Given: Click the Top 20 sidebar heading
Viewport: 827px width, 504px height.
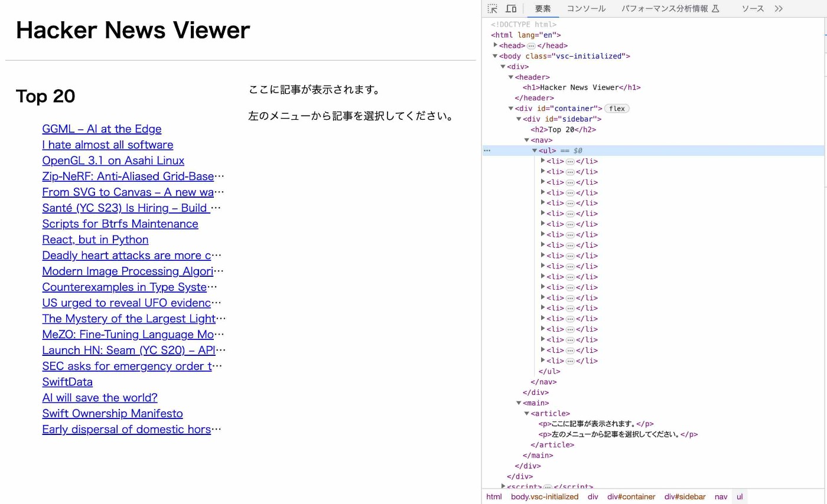Looking at the screenshot, I should [x=45, y=96].
